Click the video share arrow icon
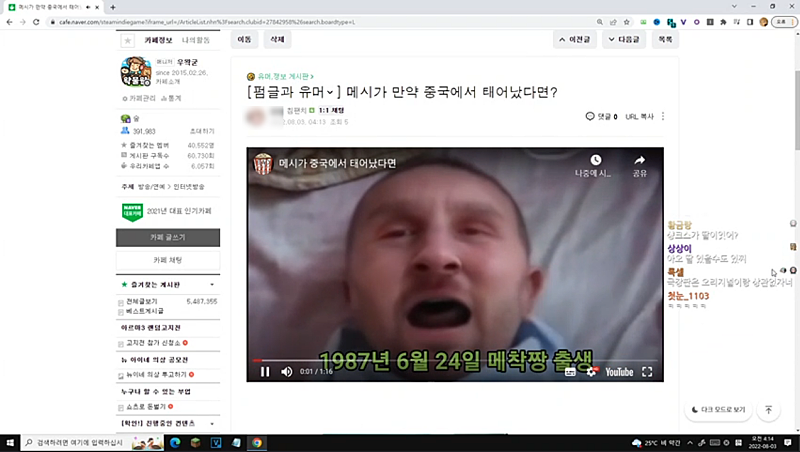This screenshot has height=452, width=800. click(640, 160)
